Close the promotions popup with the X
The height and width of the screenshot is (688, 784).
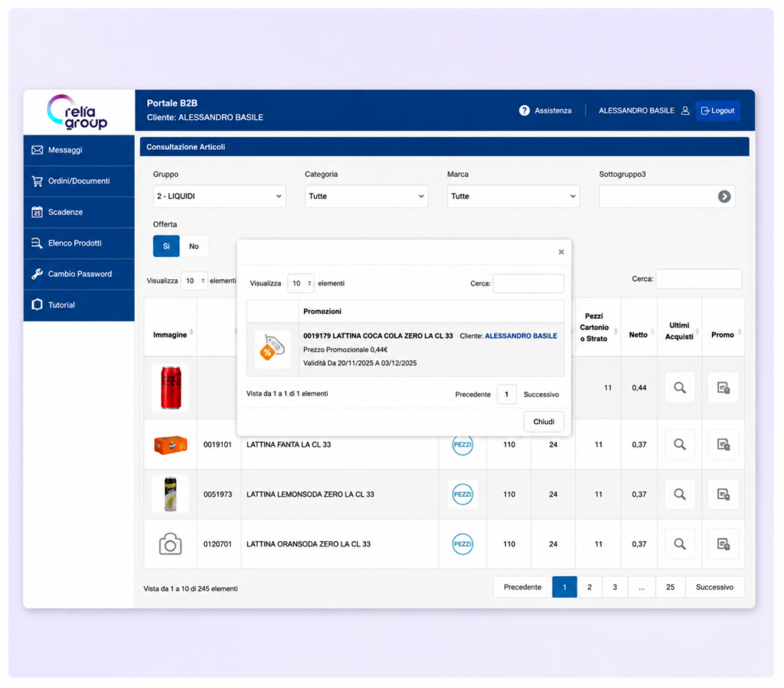561,252
